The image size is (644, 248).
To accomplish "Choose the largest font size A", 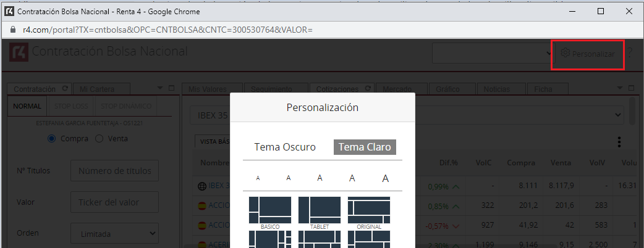I will pyautogui.click(x=385, y=178).
